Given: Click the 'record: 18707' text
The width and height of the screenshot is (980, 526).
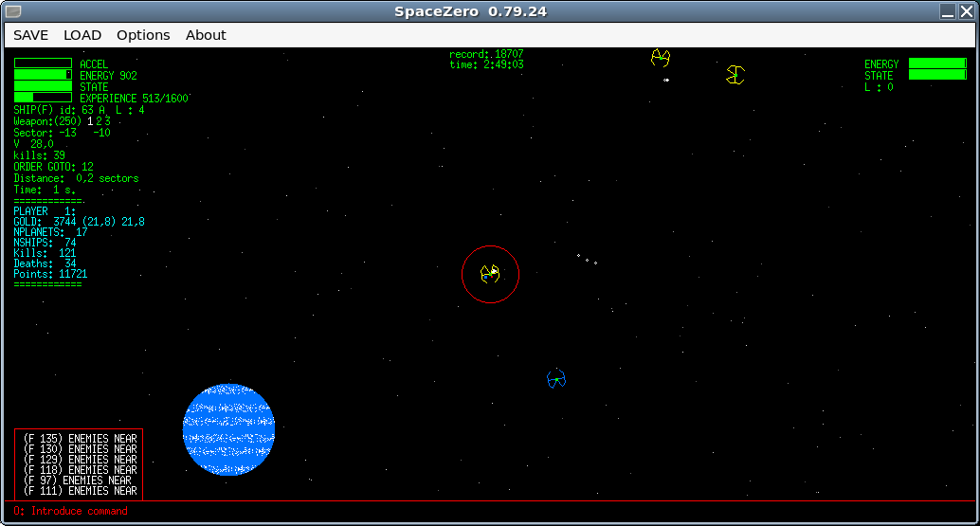Looking at the screenshot, I should tap(486, 54).
